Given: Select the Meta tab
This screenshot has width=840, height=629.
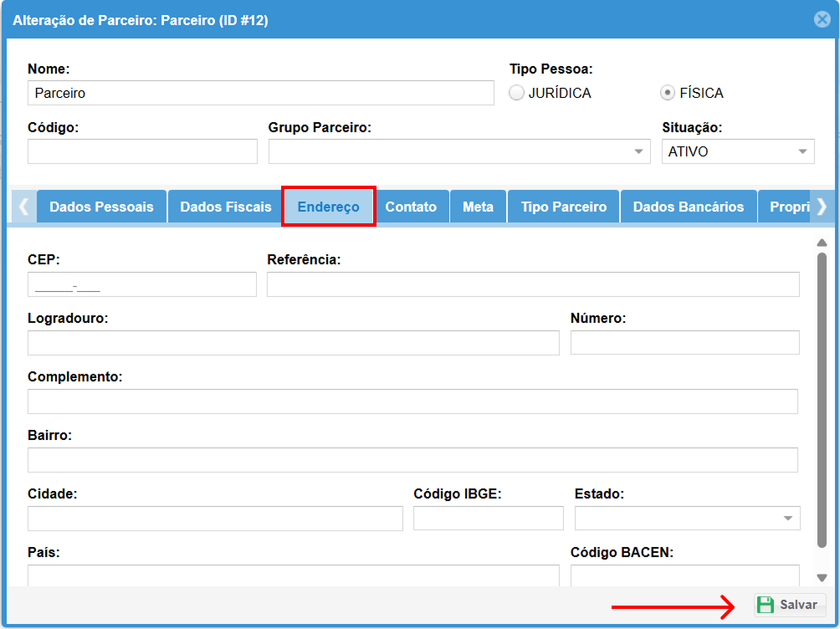Looking at the screenshot, I should click(478, 207).
